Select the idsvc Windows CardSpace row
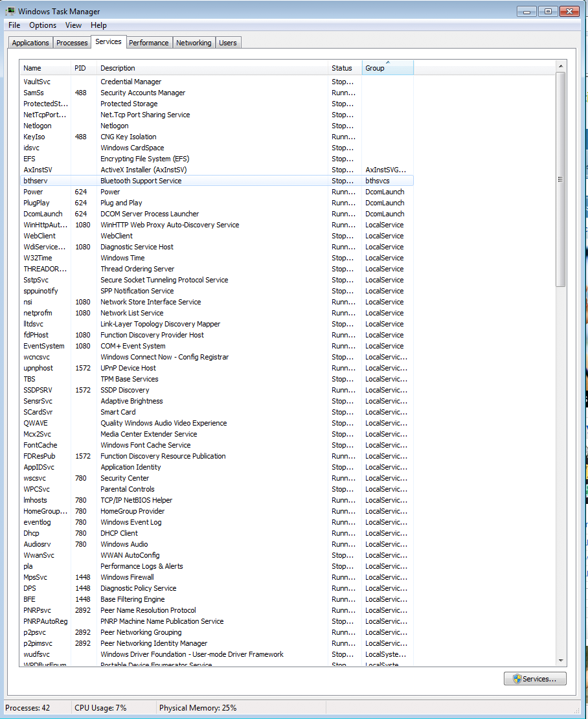 [217, 148]
